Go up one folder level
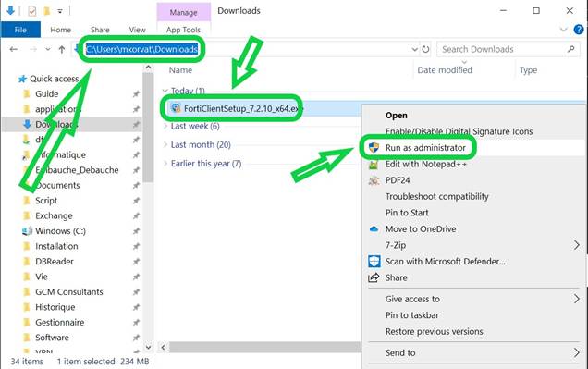The image size is (588, 369). (62, 49)
